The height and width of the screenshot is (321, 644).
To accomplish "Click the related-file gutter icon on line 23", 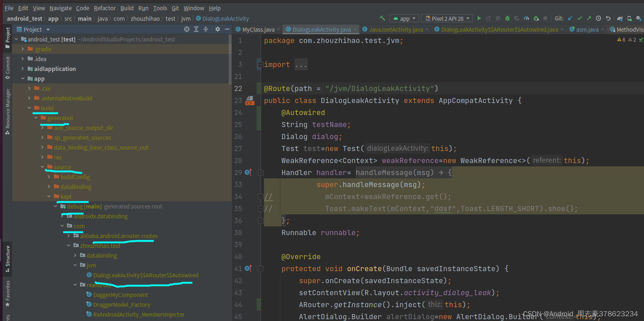I will click(250, 100).
